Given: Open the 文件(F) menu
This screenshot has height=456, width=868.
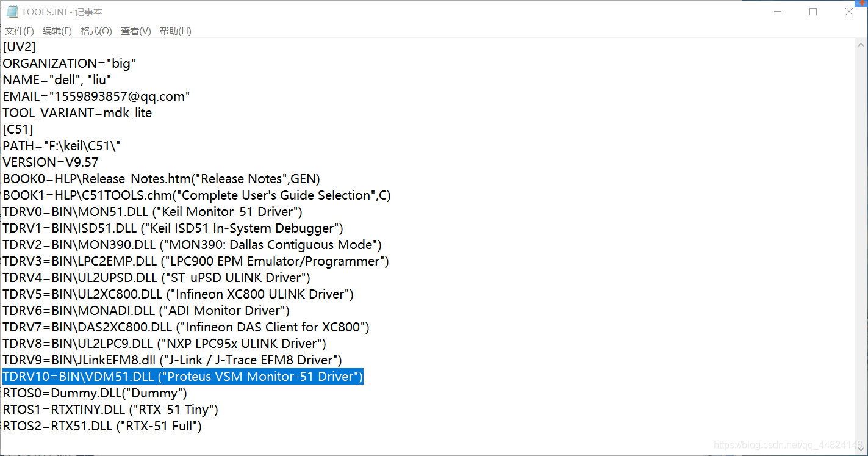Looking at the screenshot, I should [20, 31].
